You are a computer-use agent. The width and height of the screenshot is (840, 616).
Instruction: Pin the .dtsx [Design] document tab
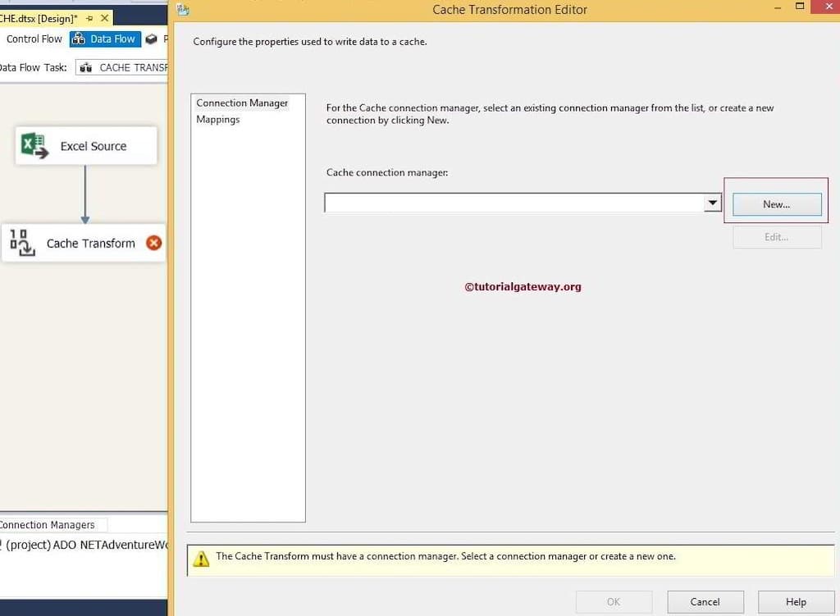pos(89,18)
